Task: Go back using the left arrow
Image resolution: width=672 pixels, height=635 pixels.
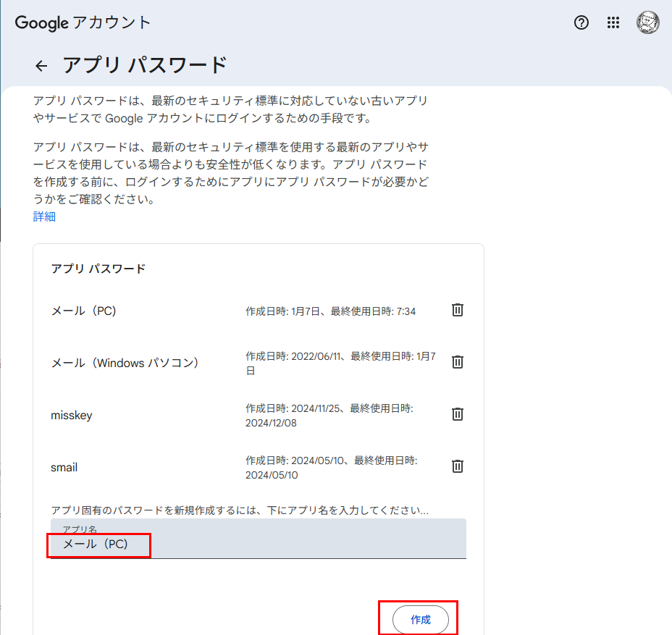Action: coord(41,66)
